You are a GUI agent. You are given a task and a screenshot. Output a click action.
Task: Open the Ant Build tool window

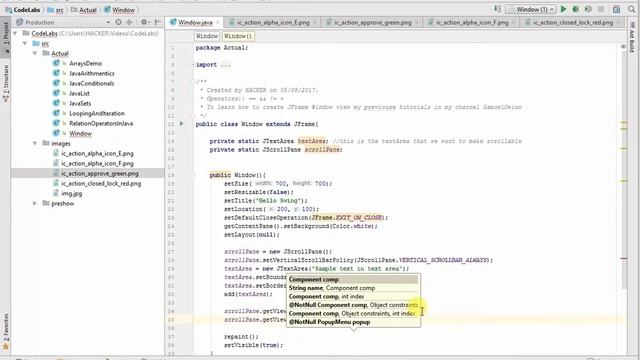[632, 38]
